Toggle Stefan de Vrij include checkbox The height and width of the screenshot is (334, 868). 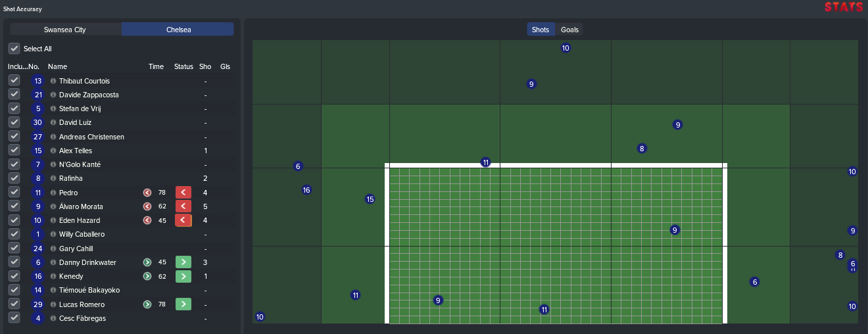click(x=14, y=108)
